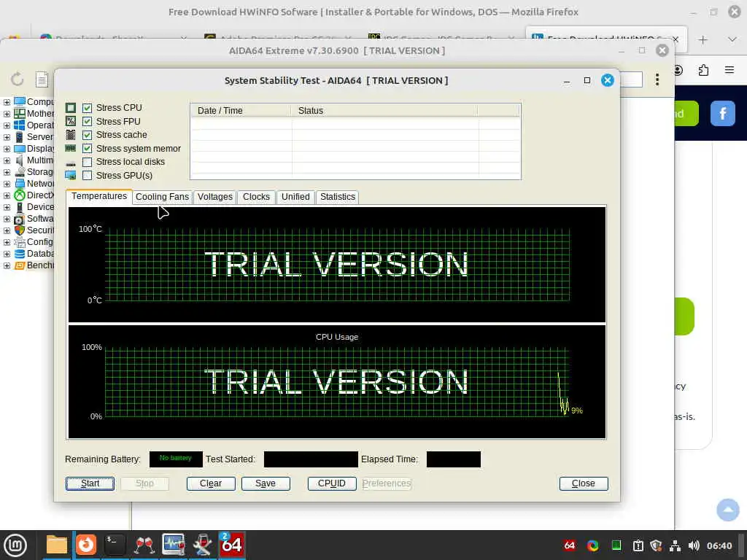Screen dimensions: 747x560
Task: Open the Linux Mint start menu
Action: (x=15, y=545)
